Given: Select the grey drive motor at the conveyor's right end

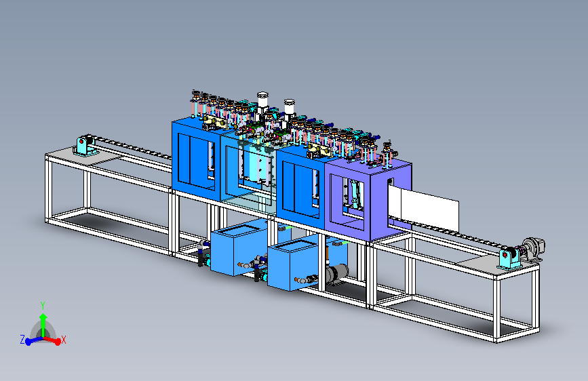Looking at the screenshot, I should (x=534, y=247).
